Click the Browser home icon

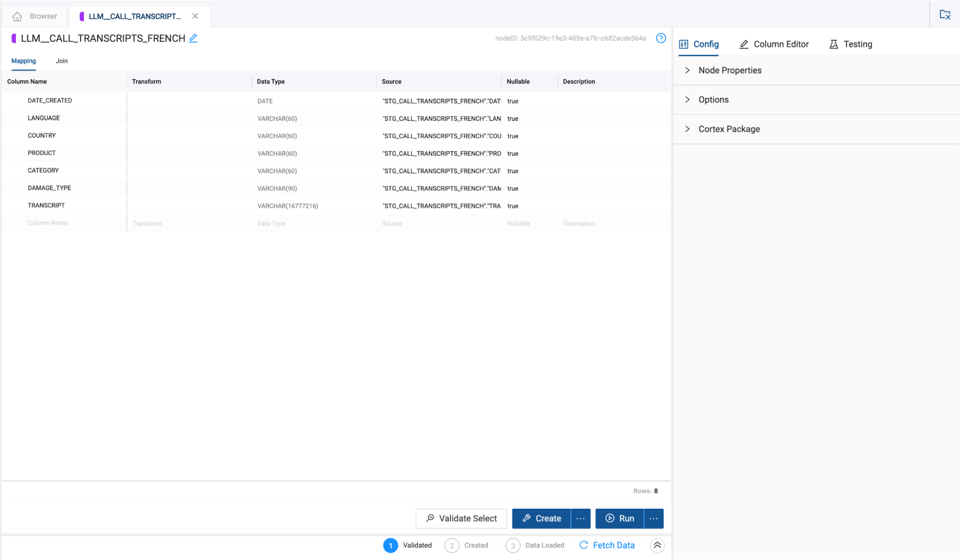[x=17, y=16]
